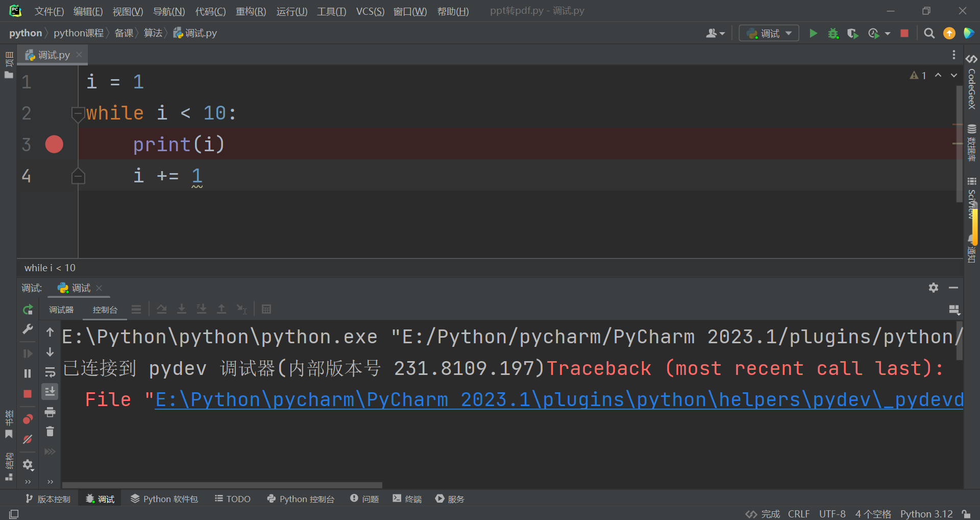Collapse the fold end marker on line 4
980x520 pixels.
(x=78, y=176)
